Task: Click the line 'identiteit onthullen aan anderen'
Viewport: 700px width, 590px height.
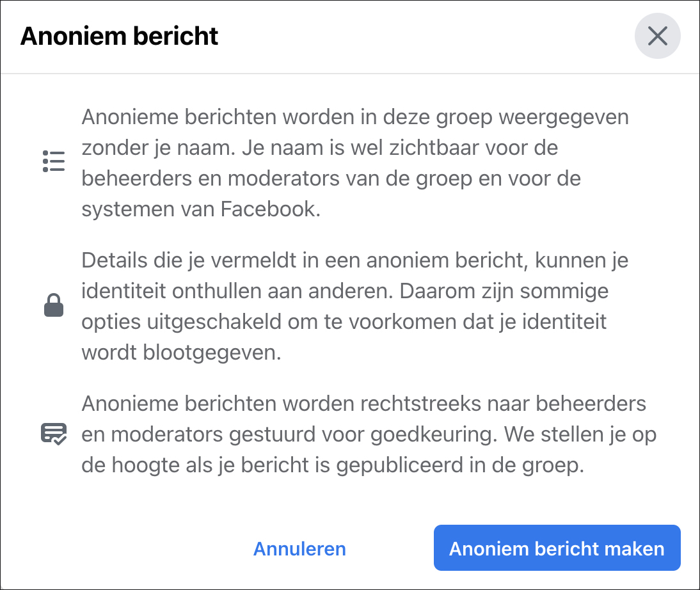Action: point(237,291)
